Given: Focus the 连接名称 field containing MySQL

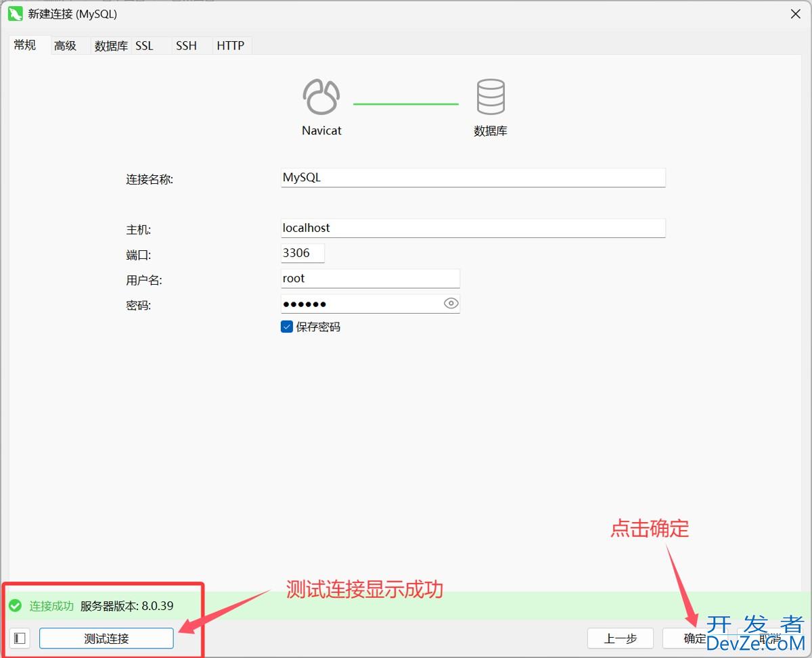Looking at the screenshot, I should click(472, 178).
